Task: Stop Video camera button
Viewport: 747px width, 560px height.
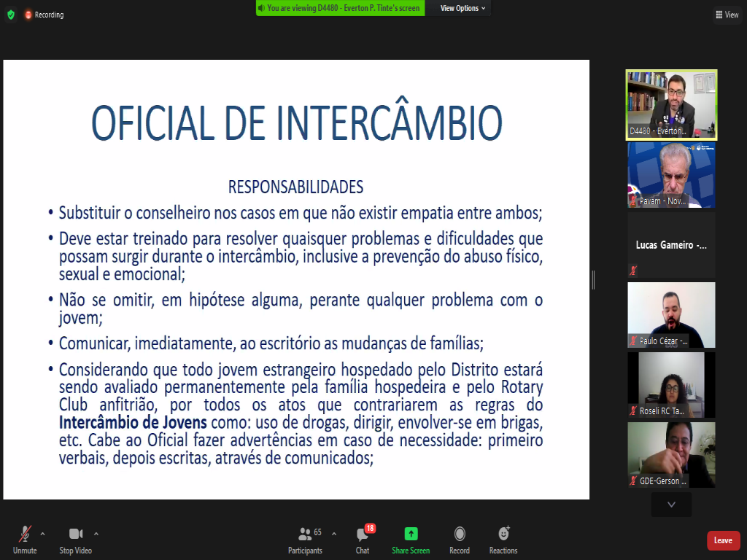Action: point(75,539)
